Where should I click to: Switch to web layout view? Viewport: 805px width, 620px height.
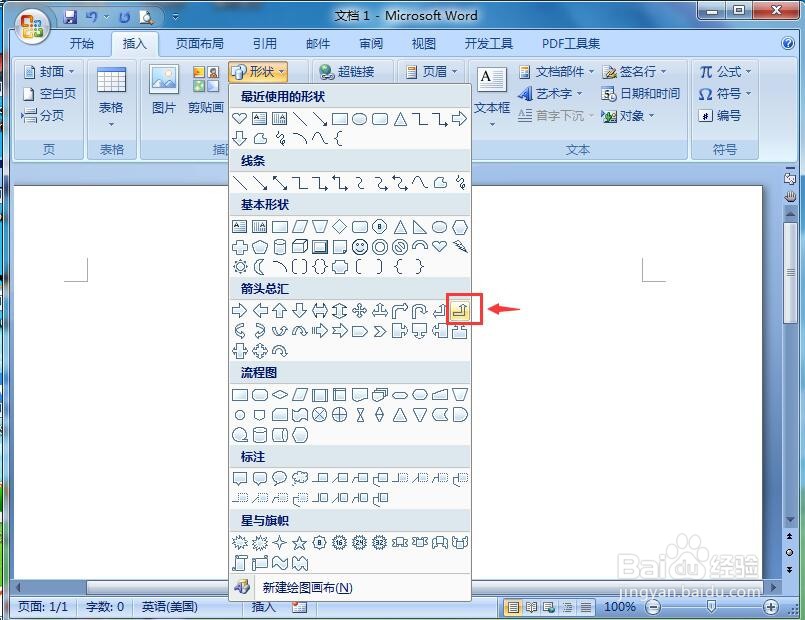(x=549, y=608)
